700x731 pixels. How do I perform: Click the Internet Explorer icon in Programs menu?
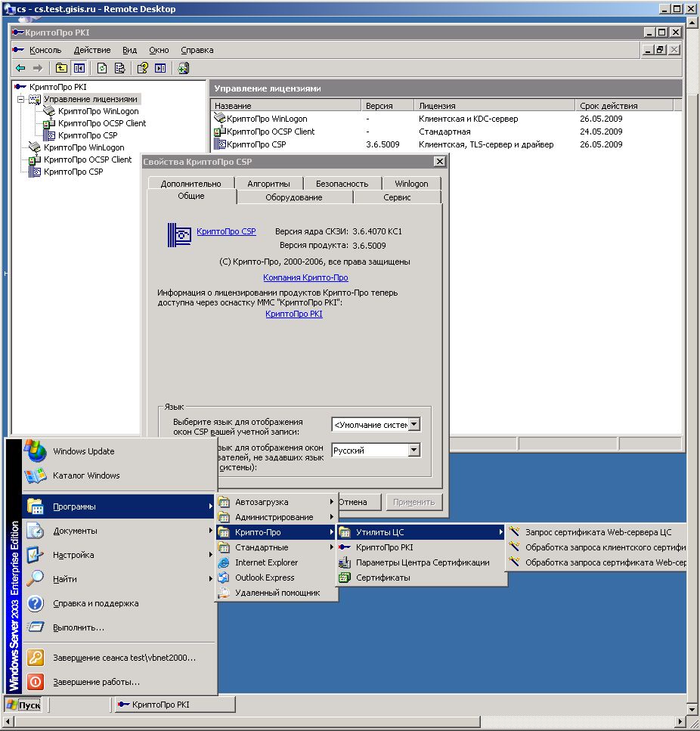tap(225, 562)
